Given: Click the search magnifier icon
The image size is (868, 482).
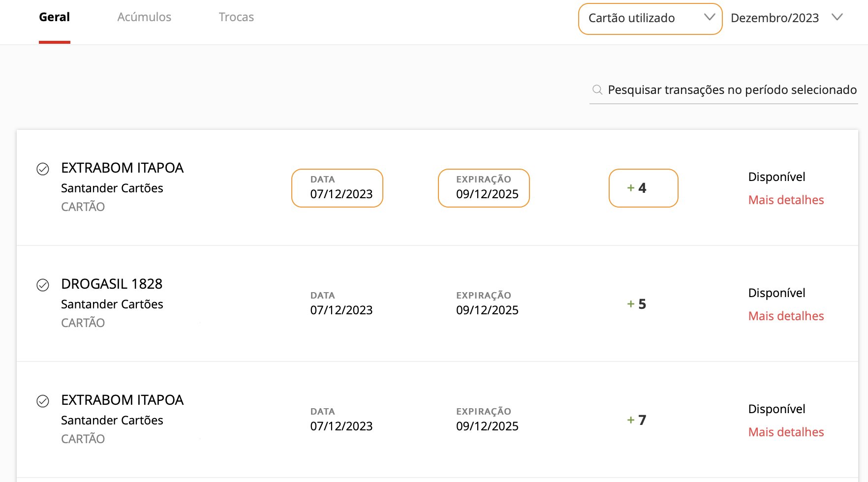Looking at the screenshot, I should [597, 90].
